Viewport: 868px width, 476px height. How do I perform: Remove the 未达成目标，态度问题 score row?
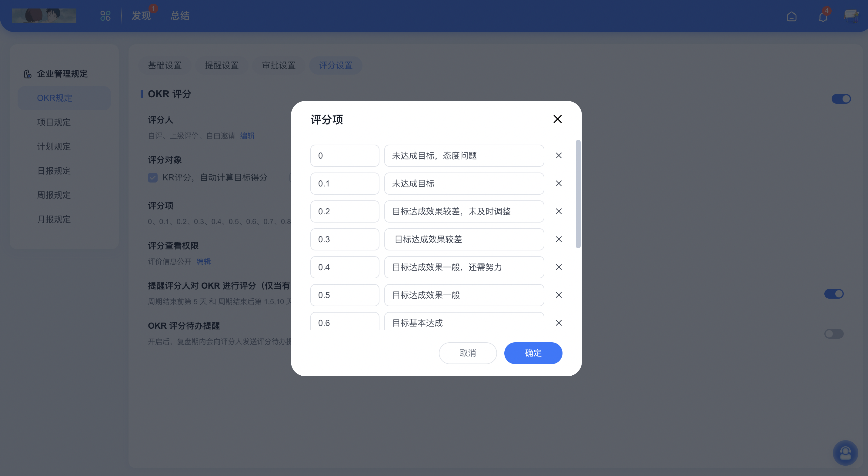click(x=559, y=156)
